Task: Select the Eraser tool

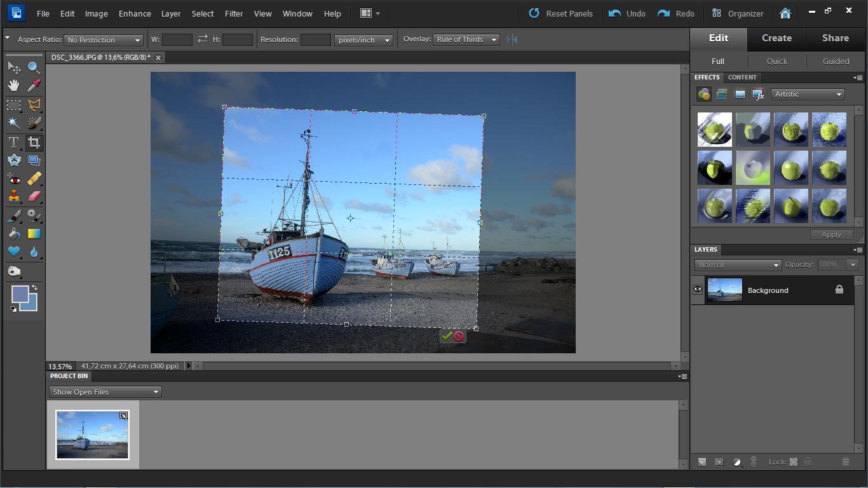Action: click(34, 197)
